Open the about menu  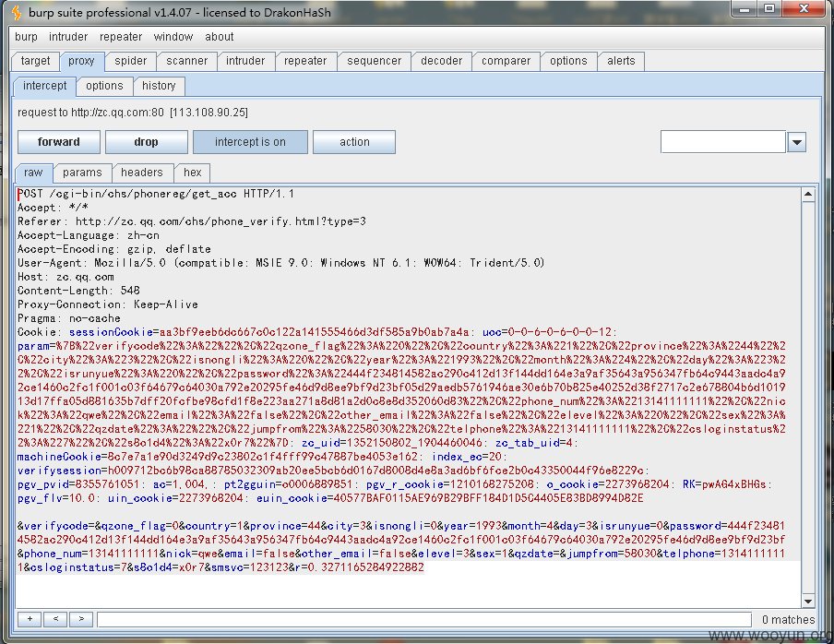(x=220, y=37)
